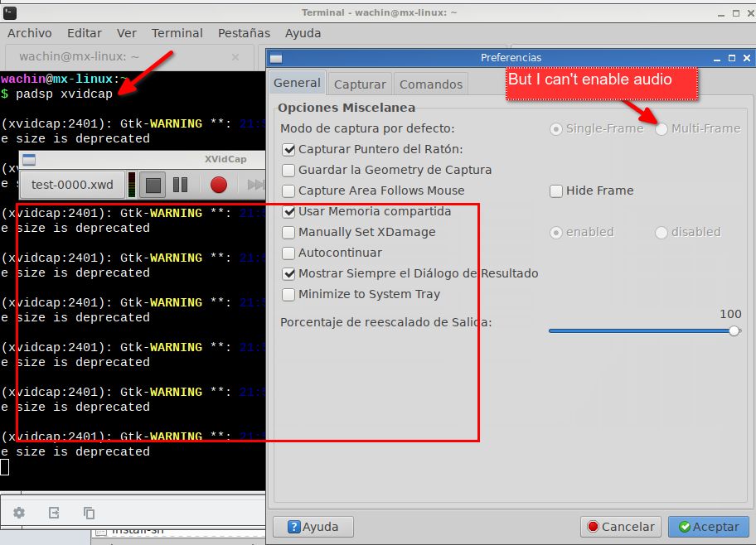Open the Terminal menu
This screenshot has width=756, height=545.
177,33
